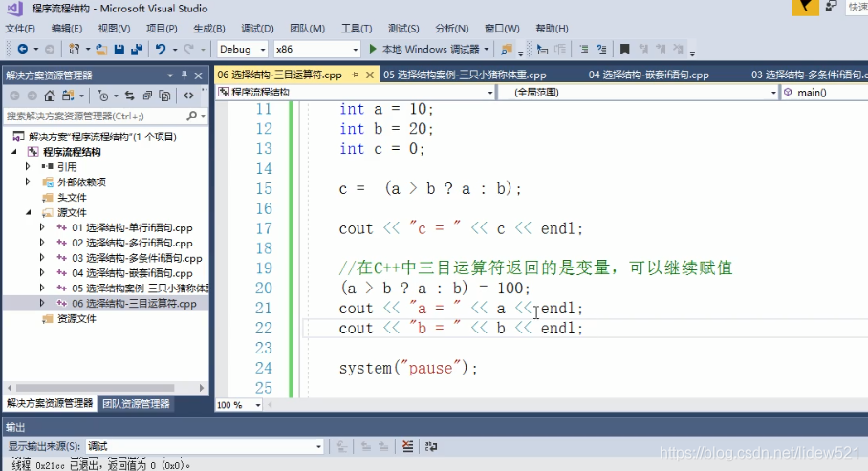
Task: Select the 资源文件 folder
Action: click(x=76, y=318)
